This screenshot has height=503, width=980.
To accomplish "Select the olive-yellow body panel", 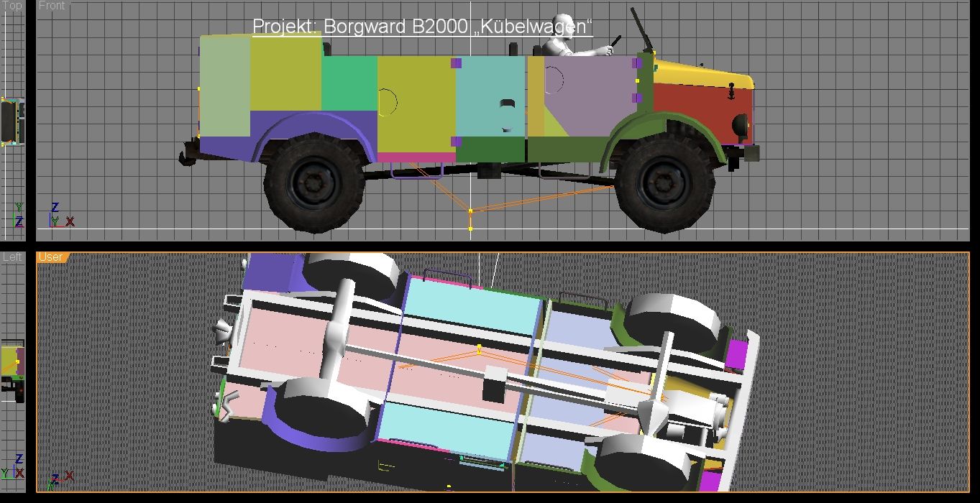I will coord(416,104).
